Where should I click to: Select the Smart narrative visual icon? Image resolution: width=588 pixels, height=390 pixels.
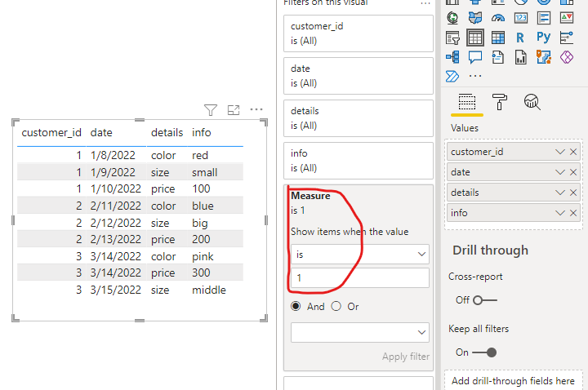(498, 57)
